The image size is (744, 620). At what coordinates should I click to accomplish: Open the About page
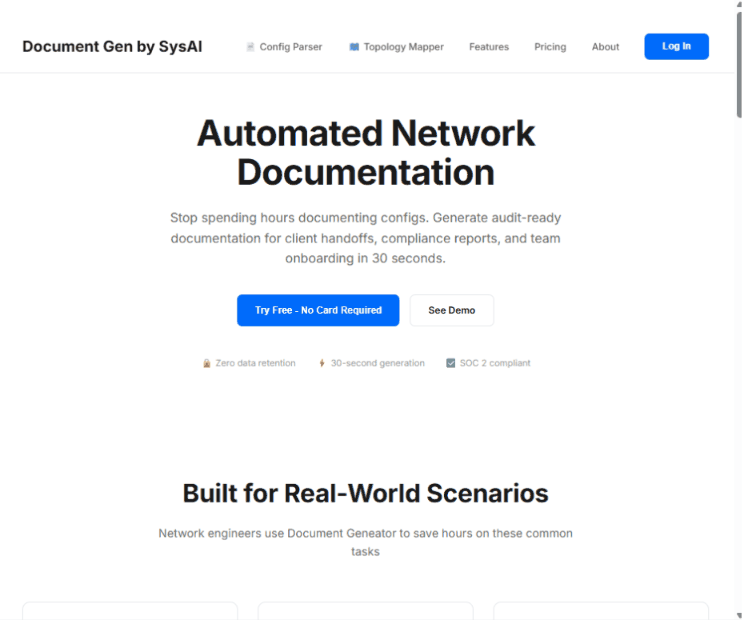coord(605,47)
